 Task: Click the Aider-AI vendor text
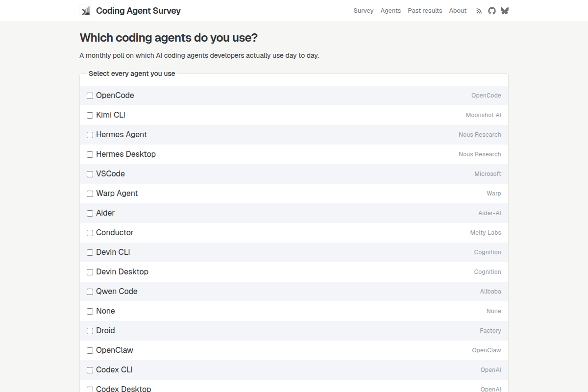tap(490, 213)
